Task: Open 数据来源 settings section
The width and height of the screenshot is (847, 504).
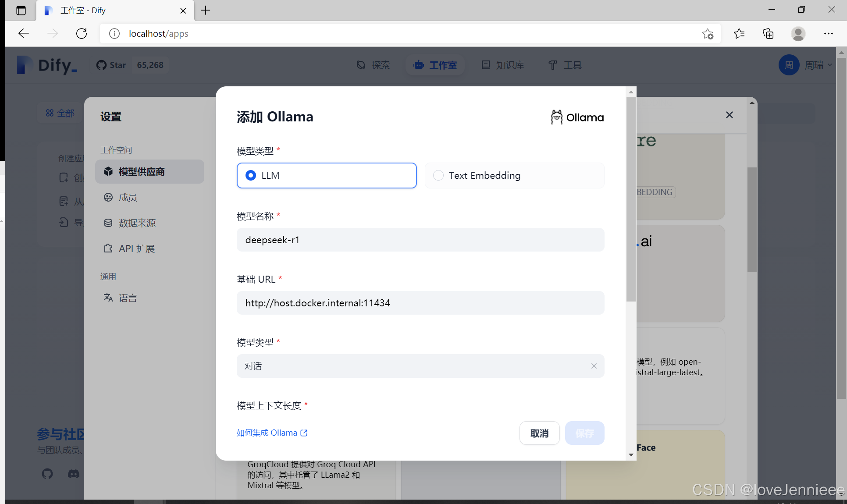Action: 137,223
